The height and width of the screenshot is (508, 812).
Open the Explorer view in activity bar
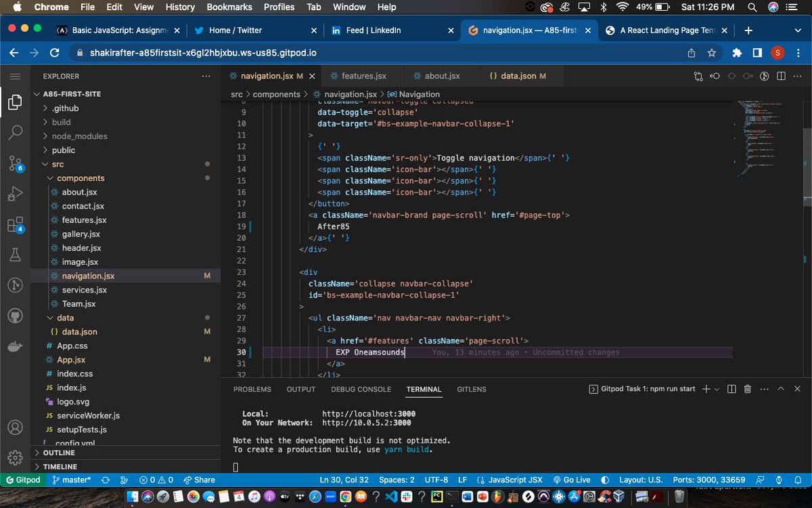[15, 102]
